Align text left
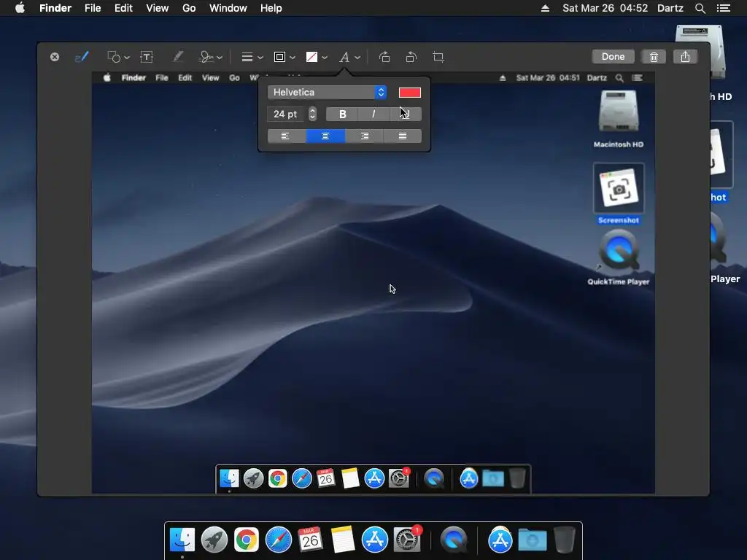747x560 pixels. (286, 136)
